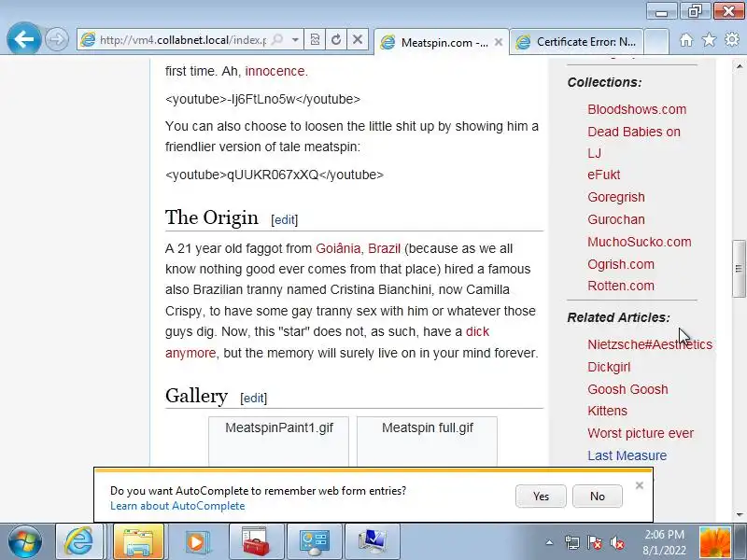Viewport: 747px width, 560px height.
Task: Open the eFukt collection link
Action: pos(603,175)
